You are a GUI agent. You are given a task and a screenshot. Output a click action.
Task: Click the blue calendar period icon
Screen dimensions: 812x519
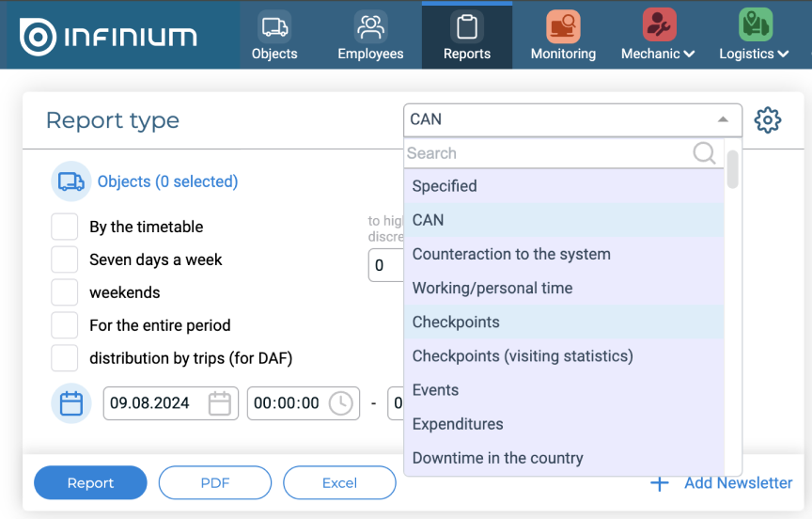(x=71, y=403)
